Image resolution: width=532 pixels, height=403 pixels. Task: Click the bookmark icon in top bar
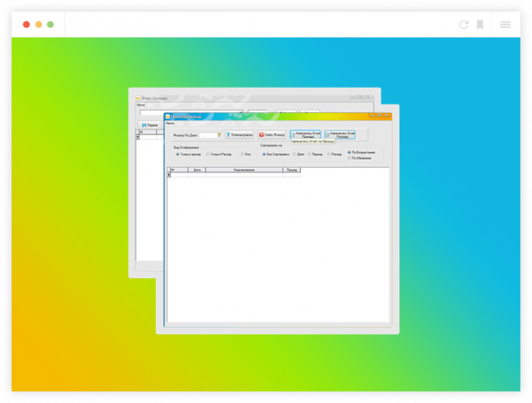coord(480,24)
